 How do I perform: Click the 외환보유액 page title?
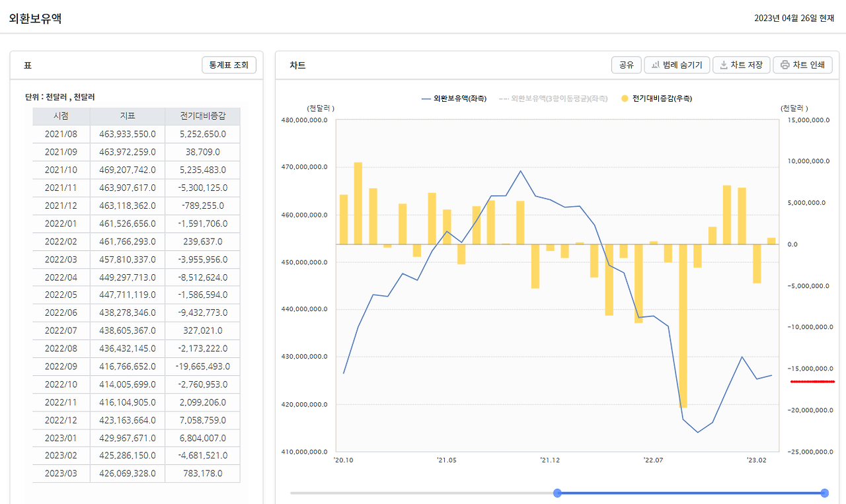pyautogui.click(x=35, y=18)
